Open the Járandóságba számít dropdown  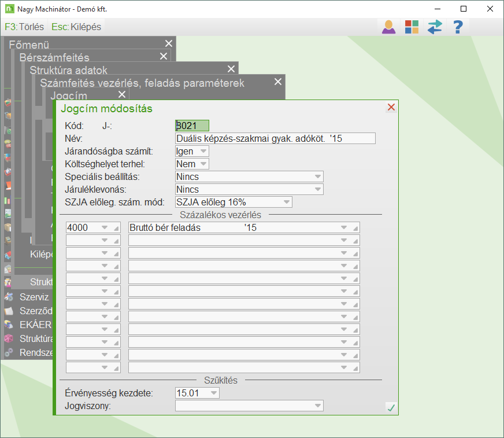[x=203, y=151]
